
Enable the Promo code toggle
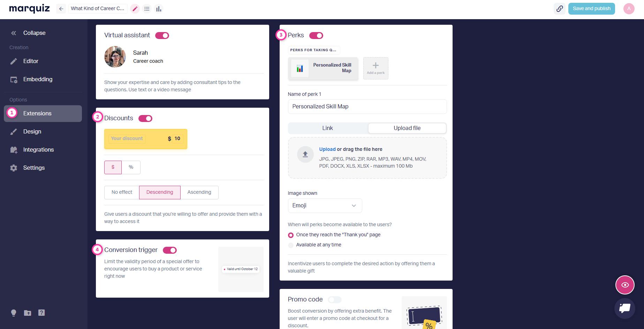pyautogui.click(x=335, y=300)
